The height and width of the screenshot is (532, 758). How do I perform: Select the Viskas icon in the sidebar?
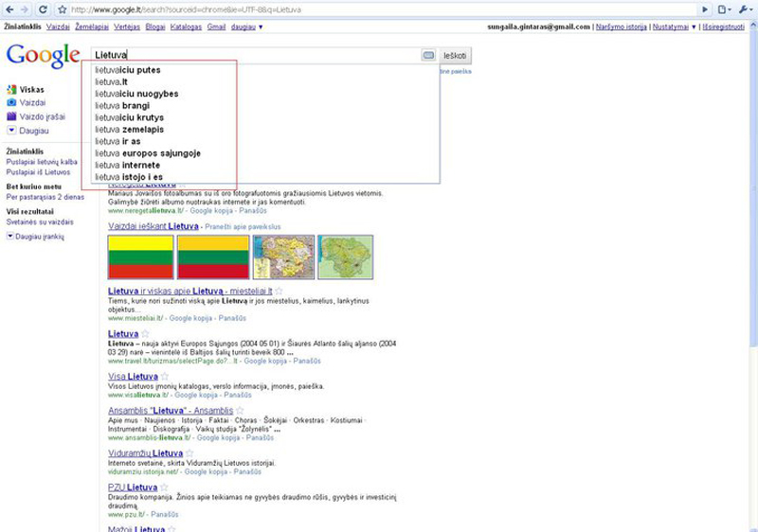coord(11,90)
